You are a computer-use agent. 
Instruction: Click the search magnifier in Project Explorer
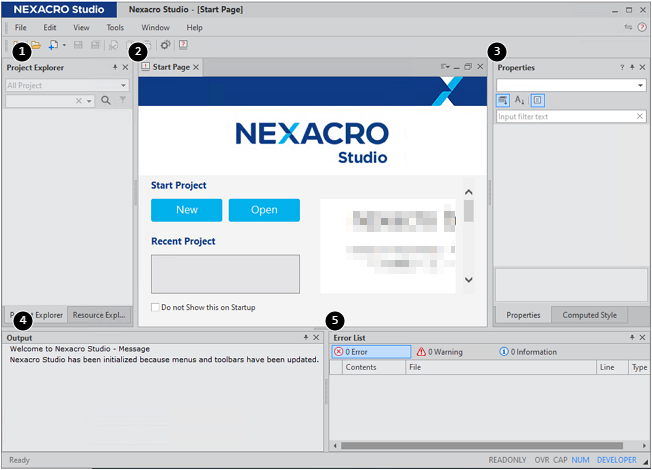click(106, 101)
